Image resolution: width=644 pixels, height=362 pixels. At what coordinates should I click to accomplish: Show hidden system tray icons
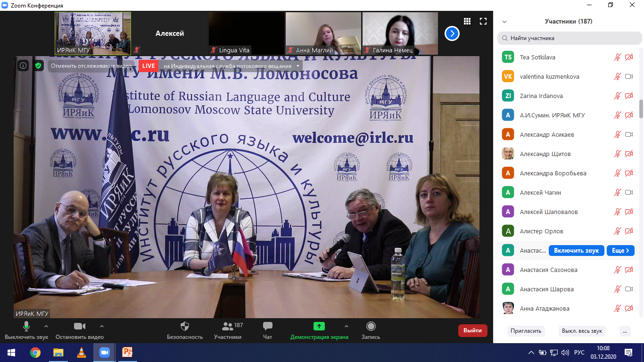click(531, 353)
